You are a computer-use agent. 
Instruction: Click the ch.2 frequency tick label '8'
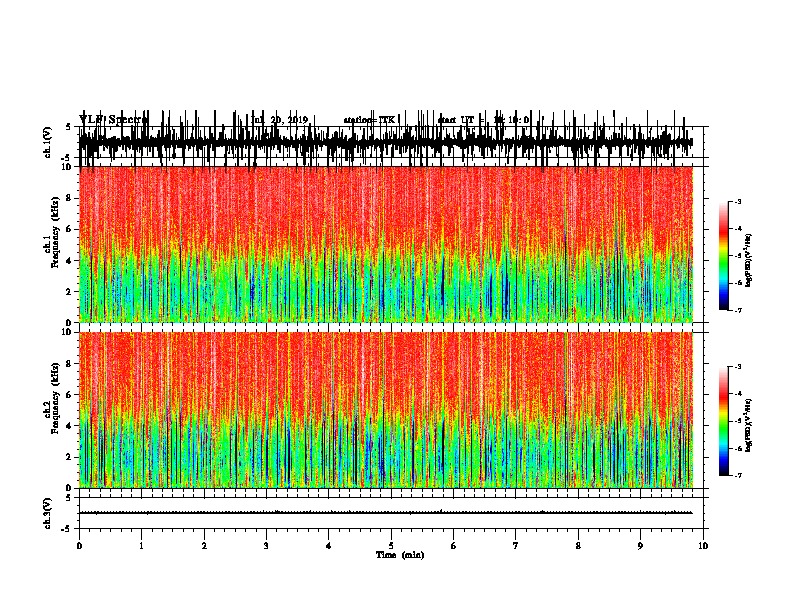tap(70, 364)
